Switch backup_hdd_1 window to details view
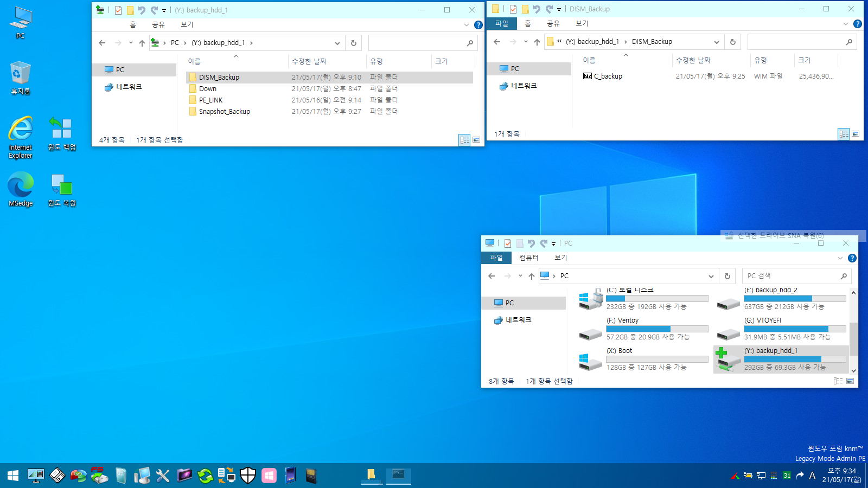This screenshot has width=868, height=488. pyautogui.click(x=465, y=140)
